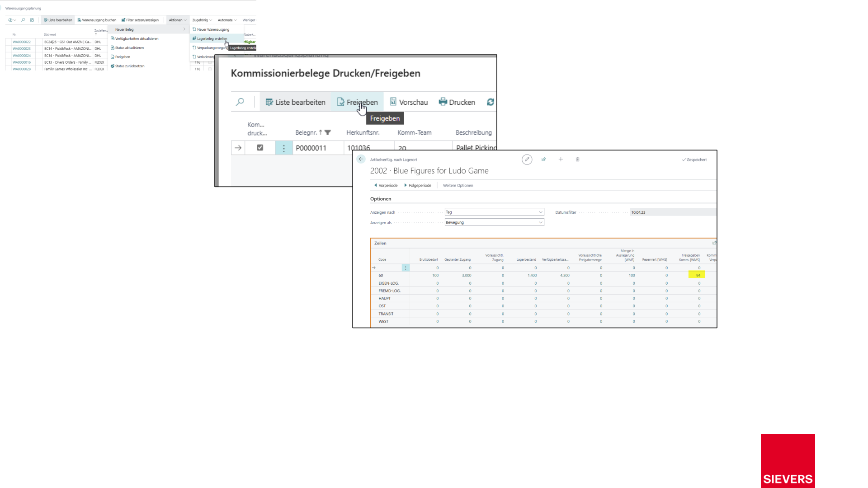Viewport: 868px width, 488px height.
Task: Click the Komm-Team column header
Action: click(415, 132)
